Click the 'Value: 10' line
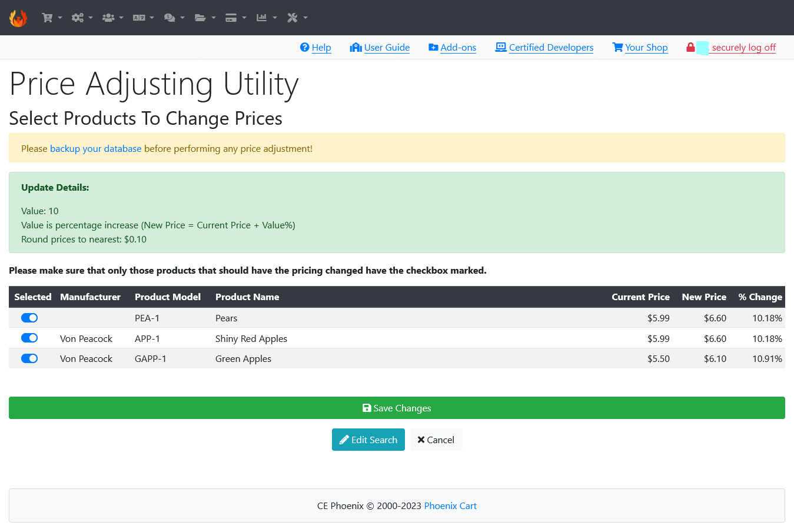 40,211
